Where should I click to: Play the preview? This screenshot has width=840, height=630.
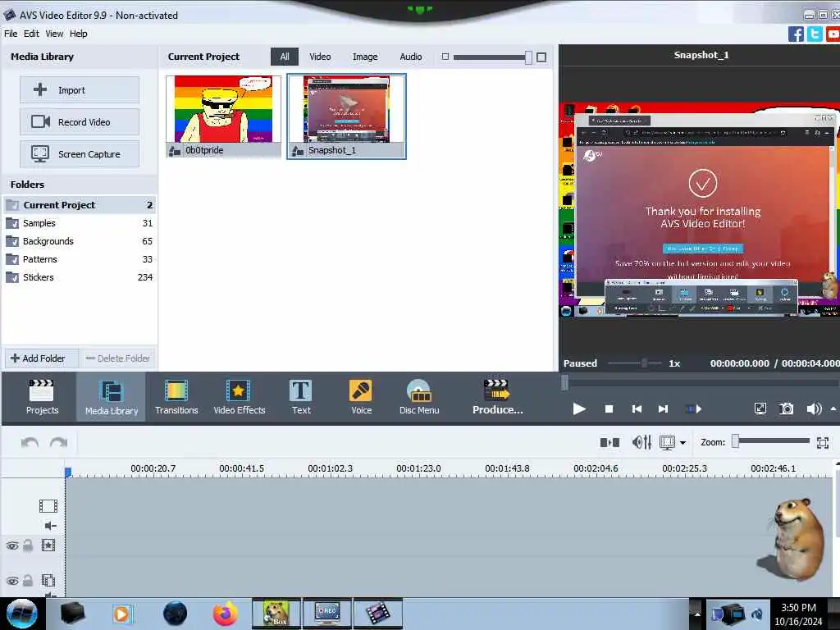click(578, 409)
